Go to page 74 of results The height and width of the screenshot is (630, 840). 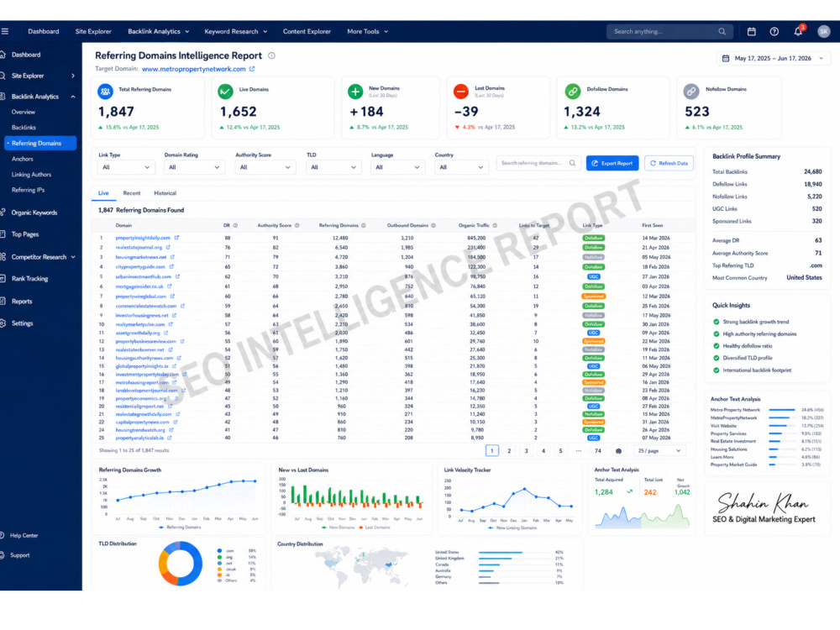pyautogui.click(x=598, y=451)
